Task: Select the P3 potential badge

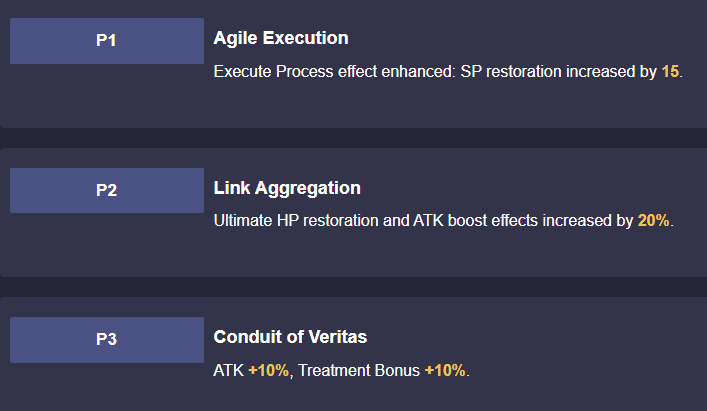Action: pos(107,340)
